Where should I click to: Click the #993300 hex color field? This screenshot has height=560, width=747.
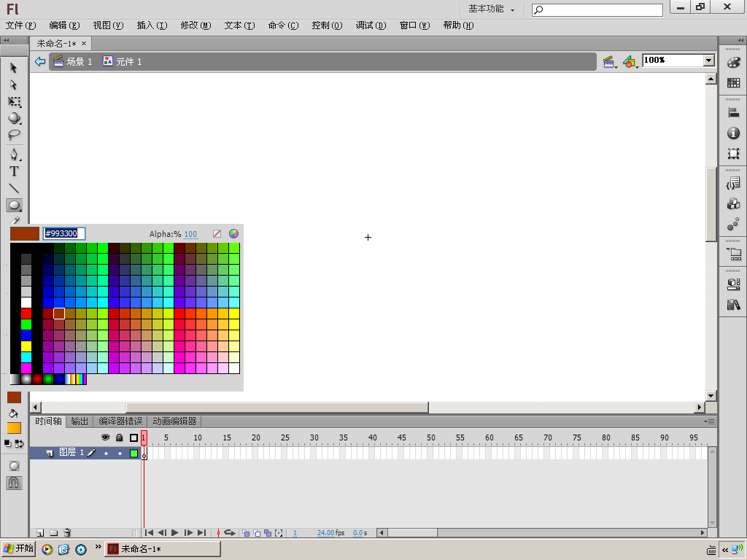(x=64, y=233)
